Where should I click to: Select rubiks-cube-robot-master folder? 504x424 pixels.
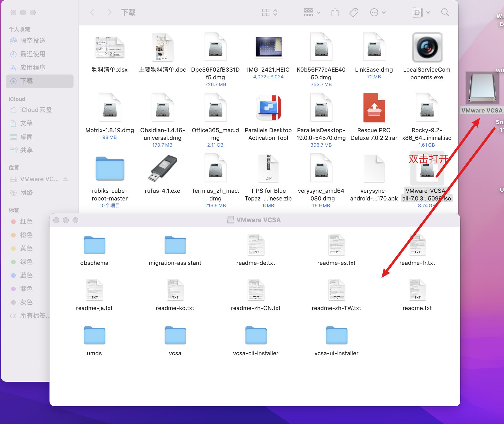pyautogui.click(x=110, y=168)
